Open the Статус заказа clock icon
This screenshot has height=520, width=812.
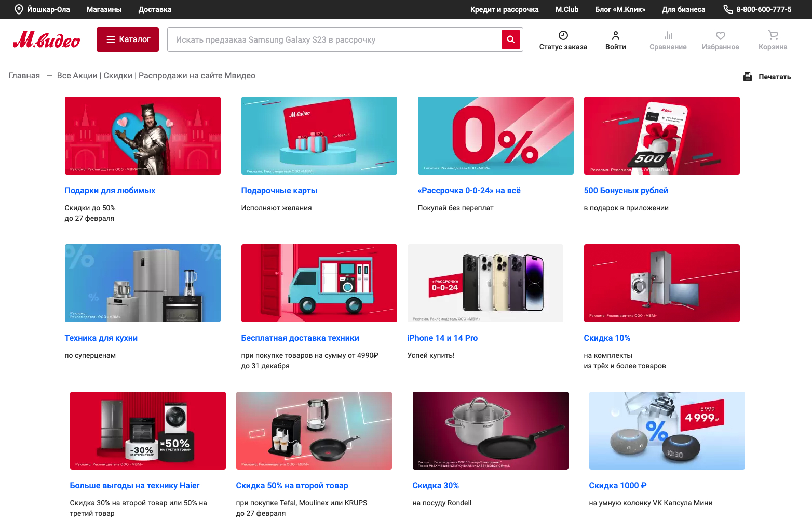563,35
